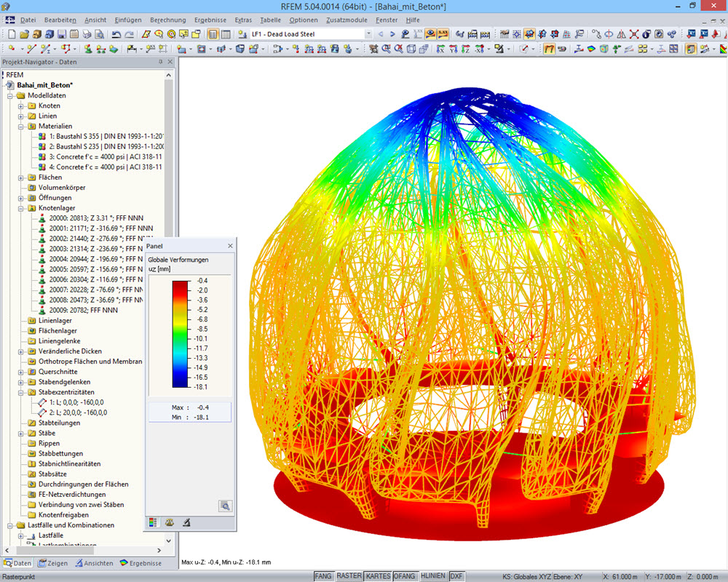Expand the Flächen tree node
Screen dimensions: 728x582
click(21, 178)
